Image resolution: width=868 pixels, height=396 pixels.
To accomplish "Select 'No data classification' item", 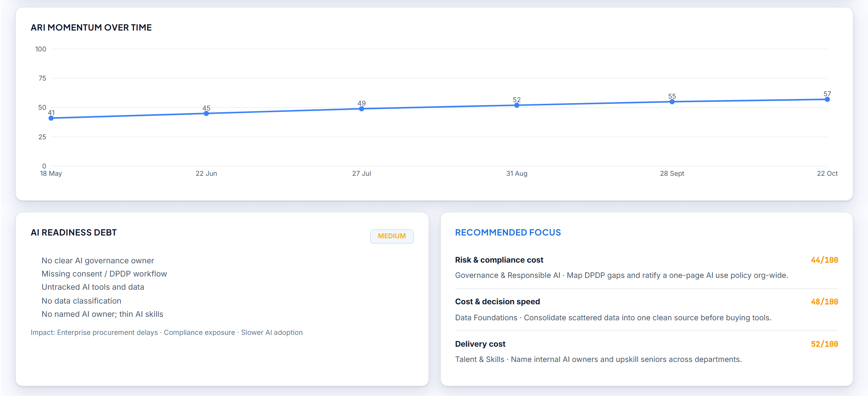I will pos(81,301).
